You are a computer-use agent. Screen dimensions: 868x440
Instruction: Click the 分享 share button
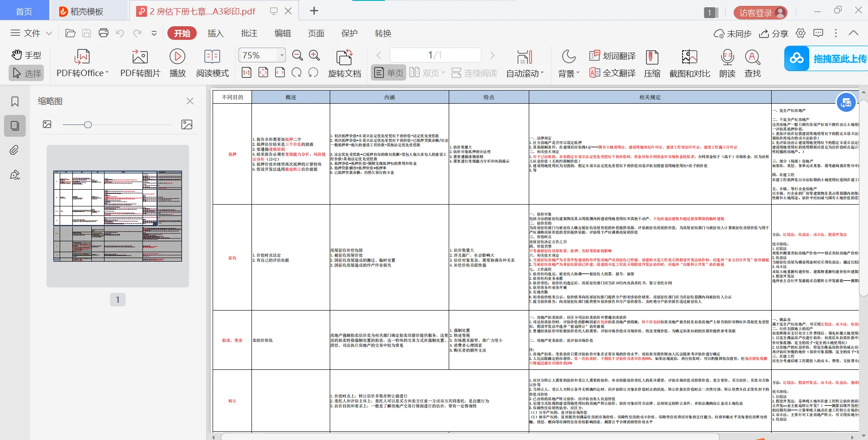[x=773, y=33]
